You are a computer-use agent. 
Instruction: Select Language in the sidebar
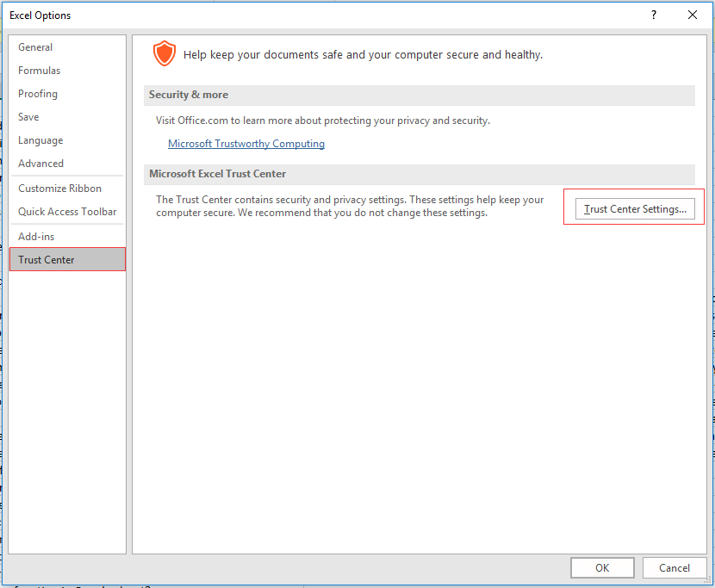(x=40, y=140)
